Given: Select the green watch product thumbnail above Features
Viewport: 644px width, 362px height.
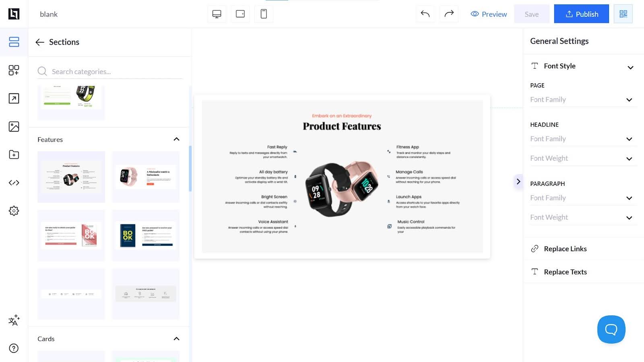Looking at the screenshot, I should point(71,102).
